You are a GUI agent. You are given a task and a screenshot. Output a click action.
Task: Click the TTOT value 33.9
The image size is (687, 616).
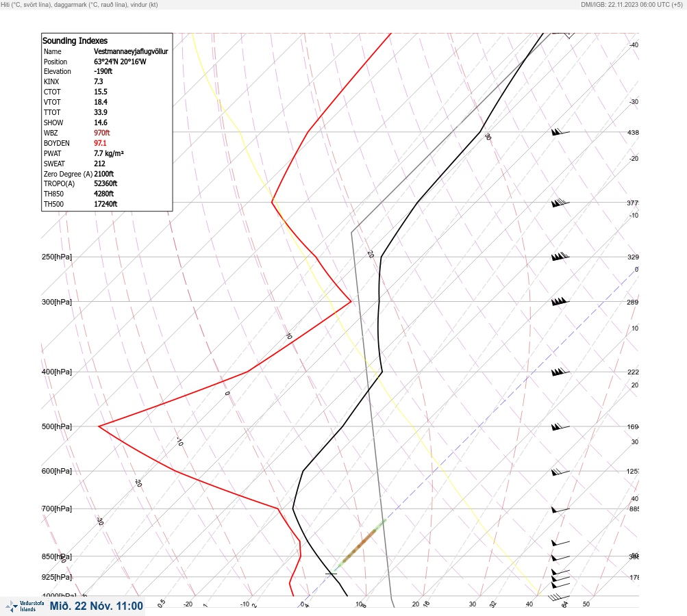[x=100, y=112]
